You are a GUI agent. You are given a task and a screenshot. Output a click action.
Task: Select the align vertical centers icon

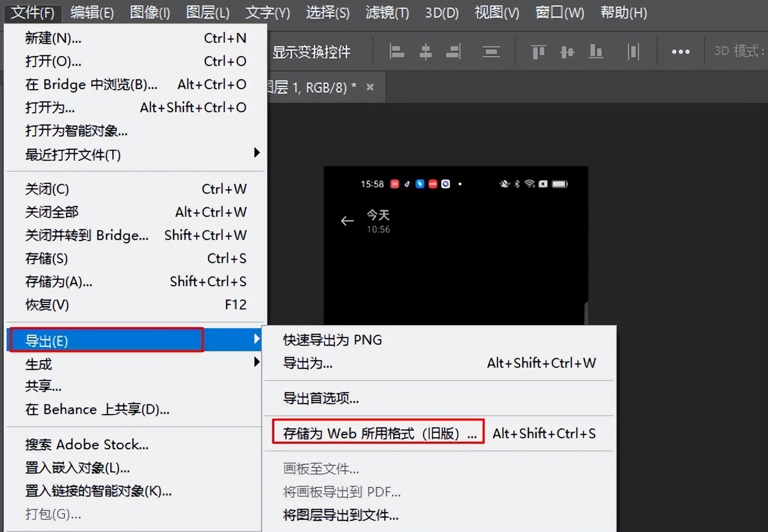tap(567, 51)
